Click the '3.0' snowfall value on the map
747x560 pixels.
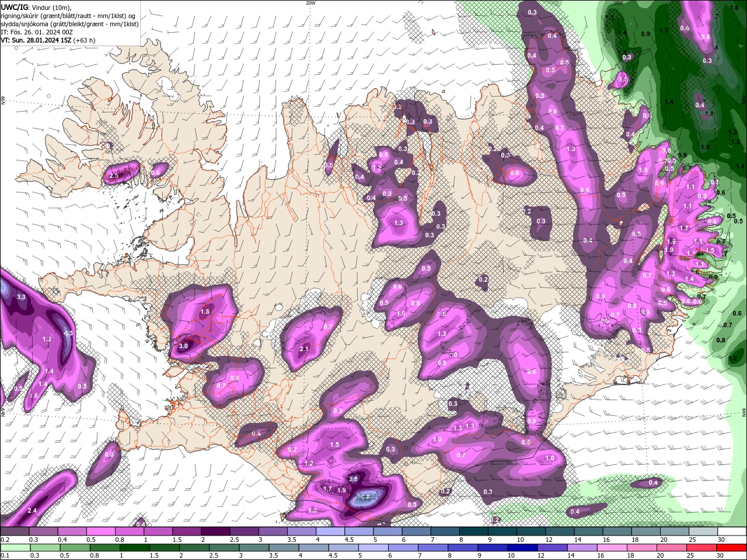click(183, 346)
